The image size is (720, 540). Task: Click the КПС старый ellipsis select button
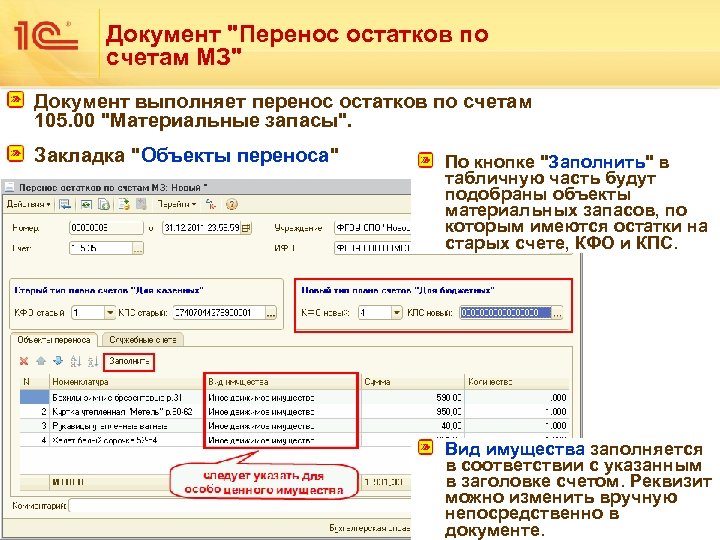[x=271, y=313]
